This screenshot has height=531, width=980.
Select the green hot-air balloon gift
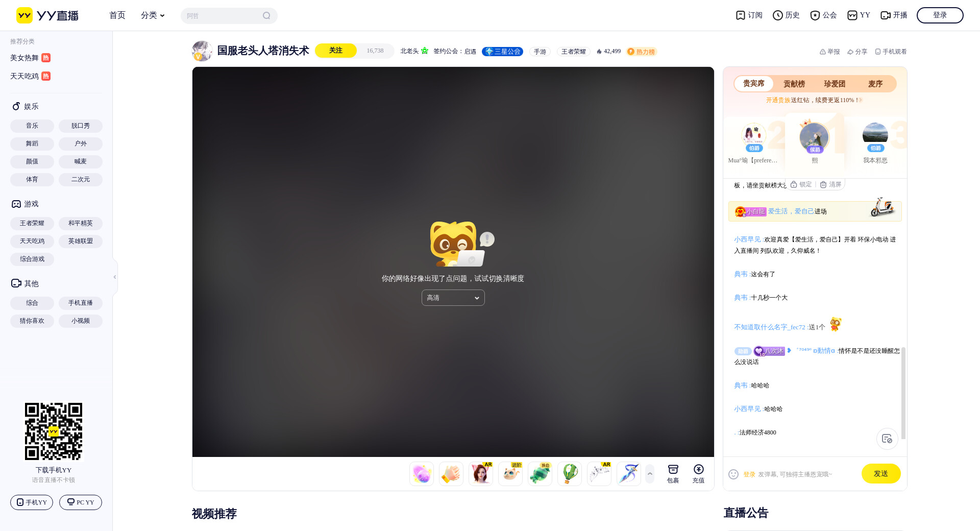click(570, 474)
